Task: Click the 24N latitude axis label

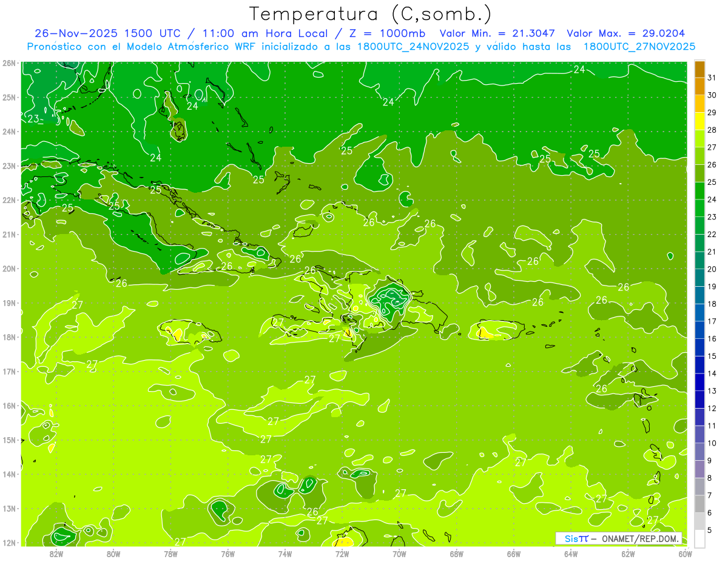Action: (8, 132)
